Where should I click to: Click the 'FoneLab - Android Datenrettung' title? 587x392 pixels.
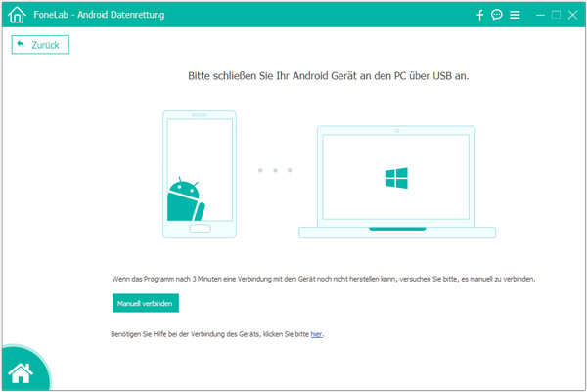[99, 15]
